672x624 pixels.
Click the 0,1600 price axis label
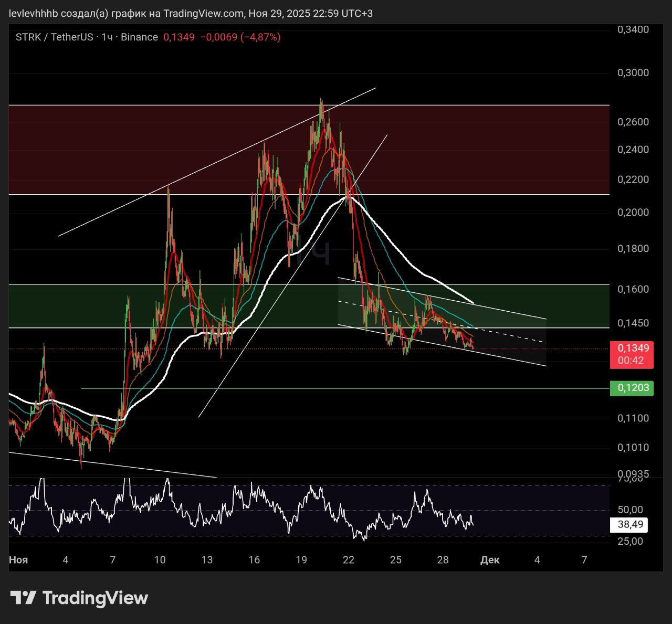tap(633, 289)
